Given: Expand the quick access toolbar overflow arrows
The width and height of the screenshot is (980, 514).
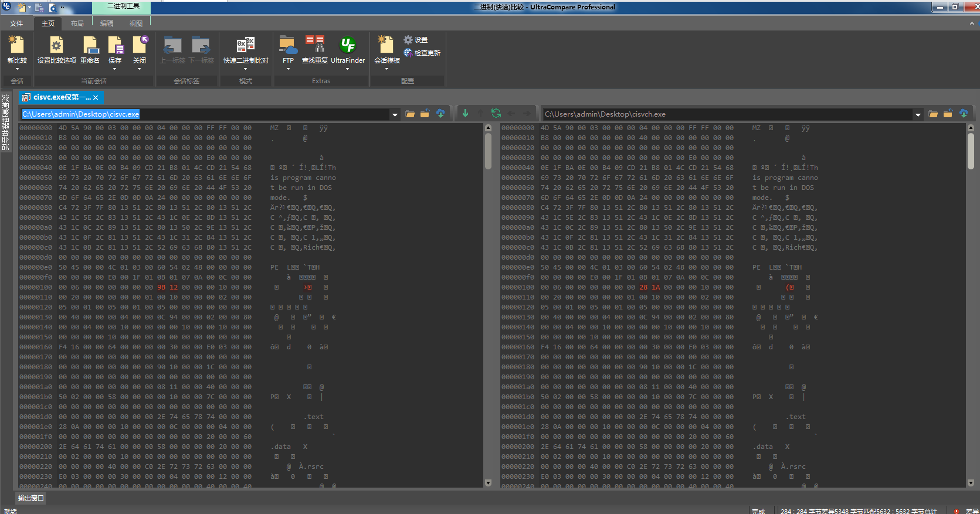Looking at the screenshot, I should pyautogui.click(x=63, y=8).
